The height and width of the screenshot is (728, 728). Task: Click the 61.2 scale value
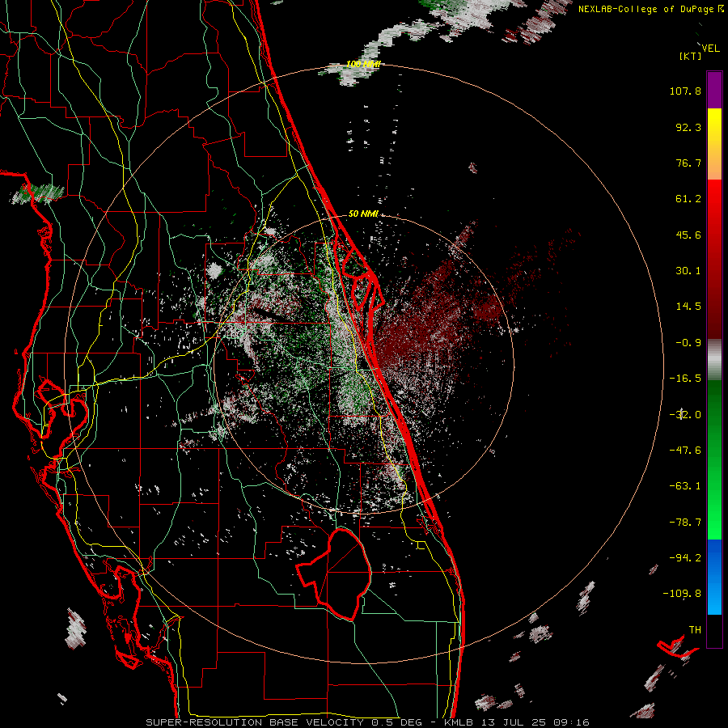(688, 199)
